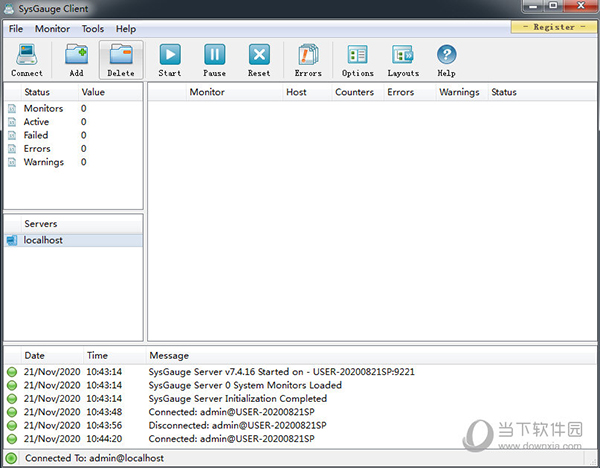Click the icon beside Errors status row

tap(12, 149)
